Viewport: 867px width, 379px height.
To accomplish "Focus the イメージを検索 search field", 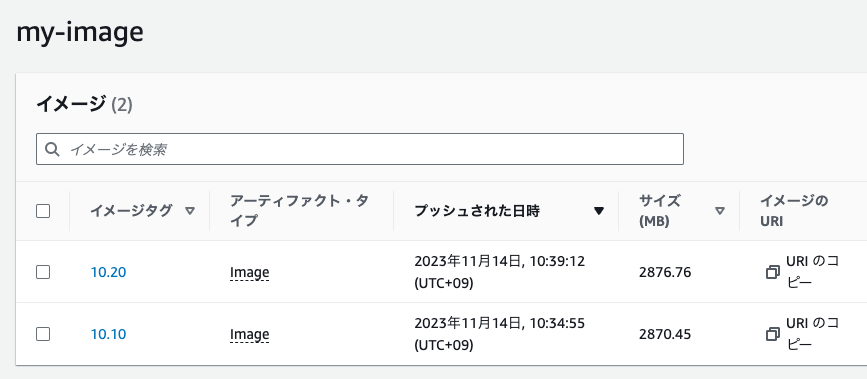I will coord(360,149).
